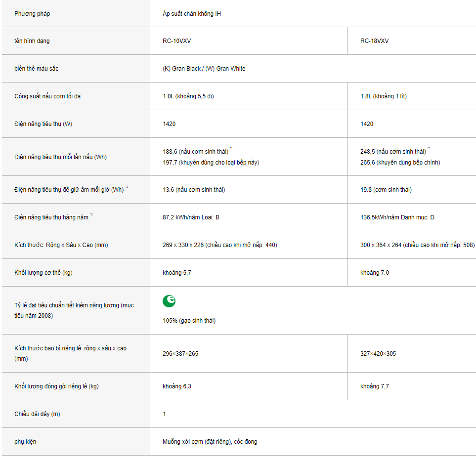Select the RC-18VXV model name cell
This screenshot has height=464, width=476.
[x=375, y=41]
